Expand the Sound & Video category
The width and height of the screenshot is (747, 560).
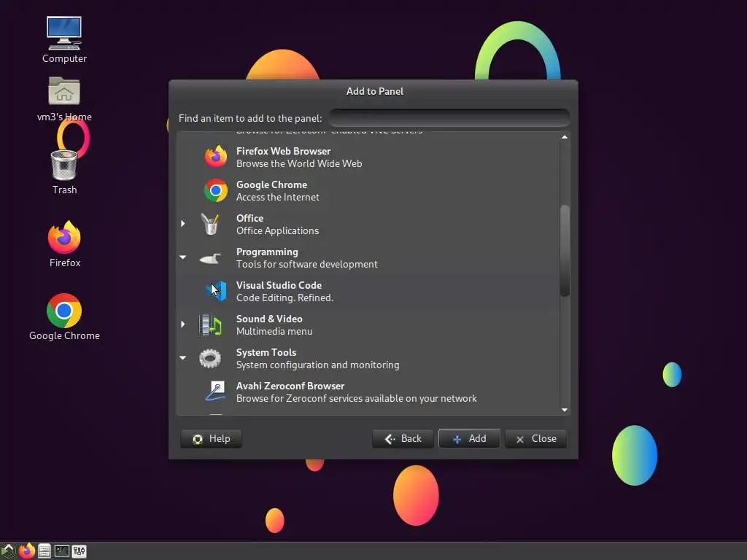[x=183, y=324]
